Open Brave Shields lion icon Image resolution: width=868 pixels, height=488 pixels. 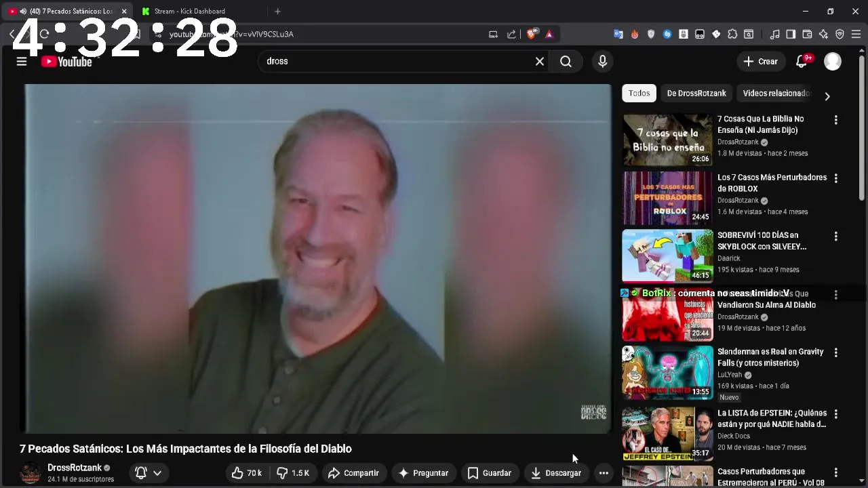[x=532, y=34]
